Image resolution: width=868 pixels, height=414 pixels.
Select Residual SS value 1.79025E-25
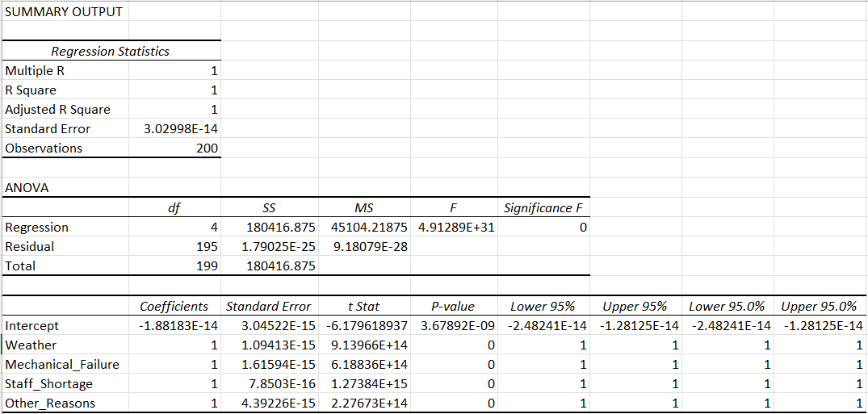[x=270, y=247]
